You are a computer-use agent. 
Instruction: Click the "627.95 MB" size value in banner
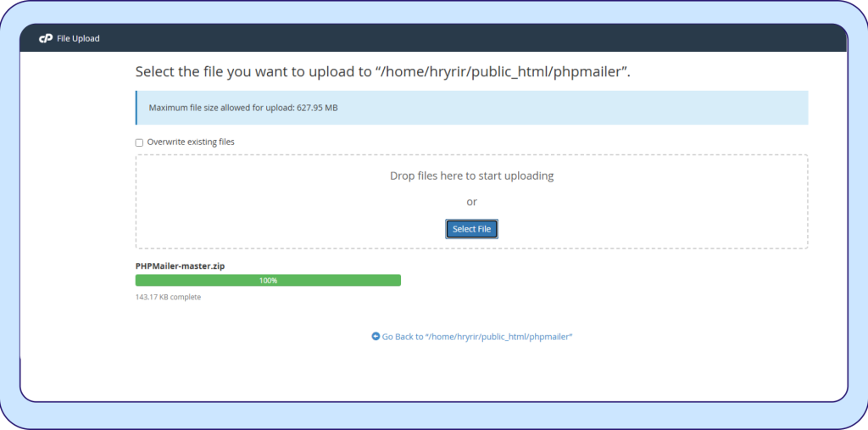coord(317,108)
